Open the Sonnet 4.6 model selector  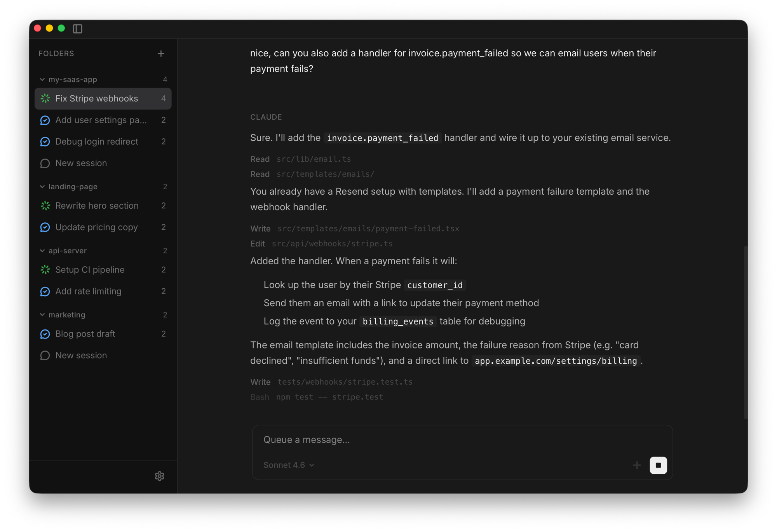(x=289, y=465)
